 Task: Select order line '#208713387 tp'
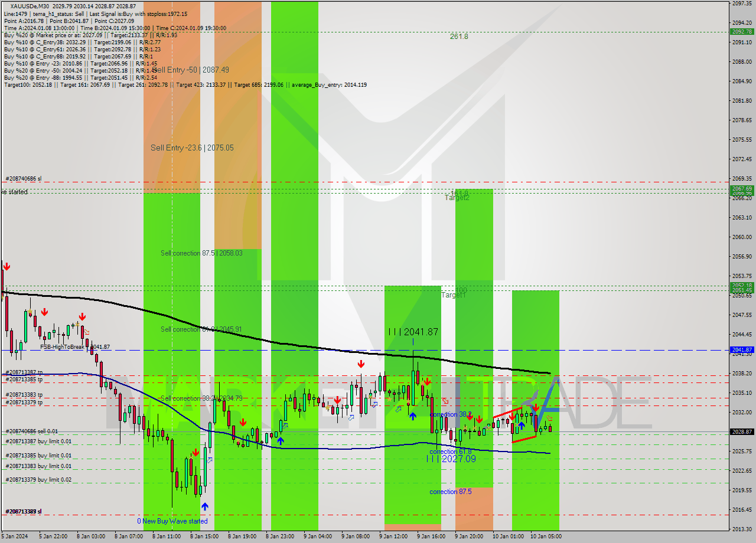point(24,372)
